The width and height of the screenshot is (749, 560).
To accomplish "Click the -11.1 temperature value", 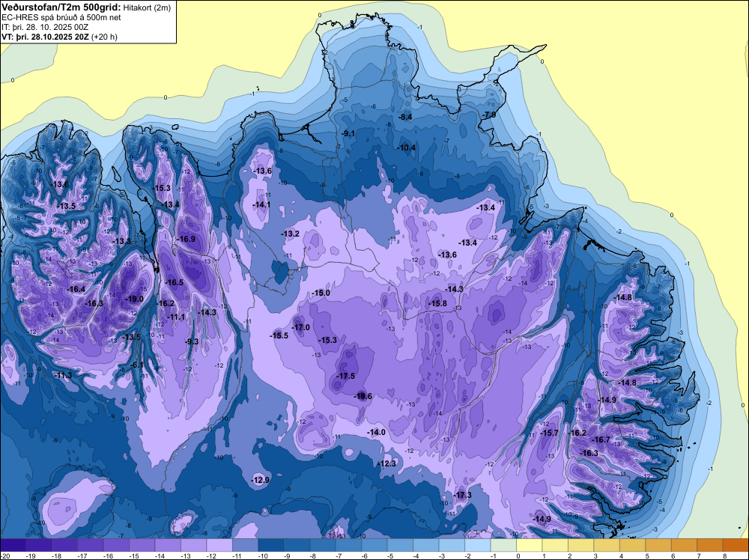I will tap(176, 317).
